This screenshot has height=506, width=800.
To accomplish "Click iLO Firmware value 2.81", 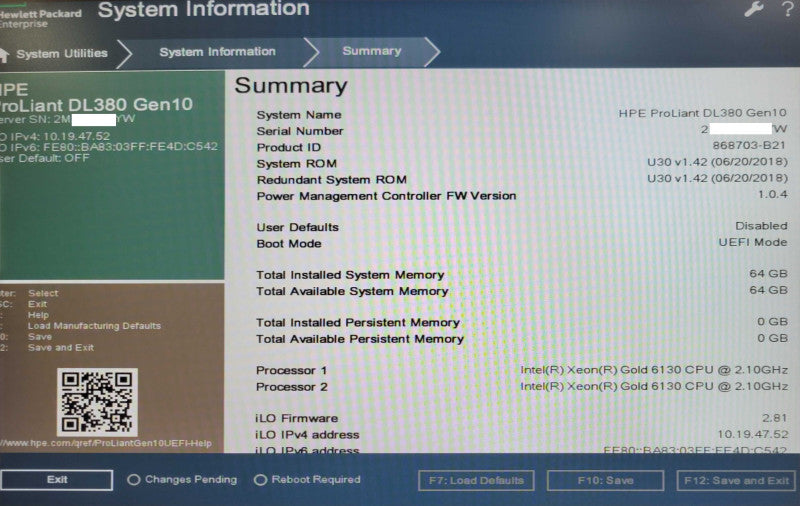I will (774, 418).
